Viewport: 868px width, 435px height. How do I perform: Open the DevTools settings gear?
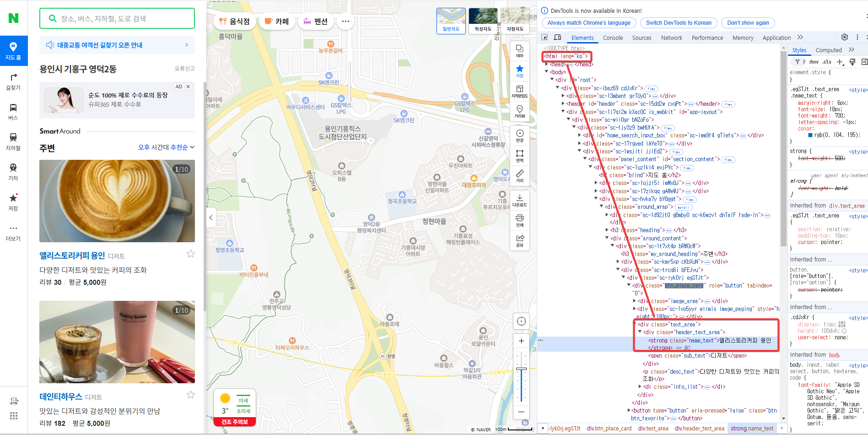click(x=845, y=38)
